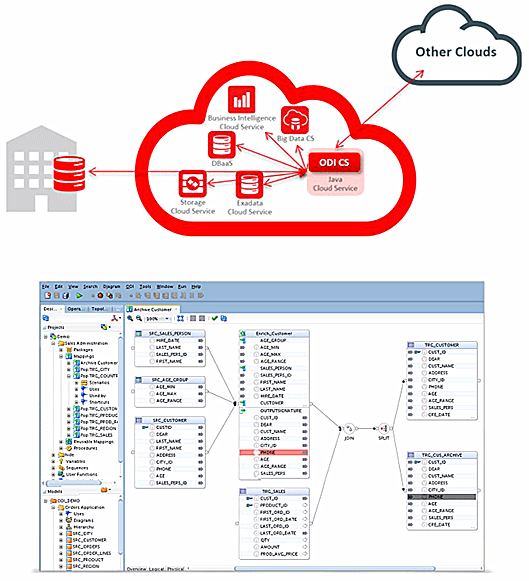Click the Projects panel horizontal scrollbar
The width and height of the screenshot is (529, 581).
coord(73,483)
